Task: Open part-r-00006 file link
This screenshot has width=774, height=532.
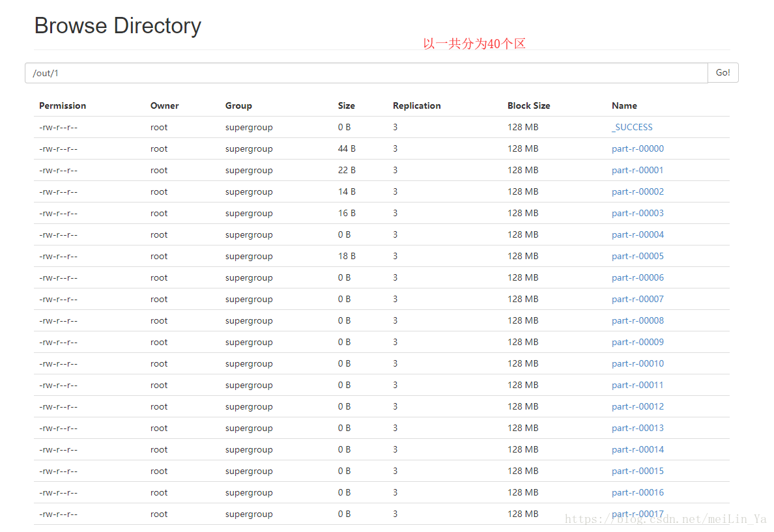Action: (637, 277)
